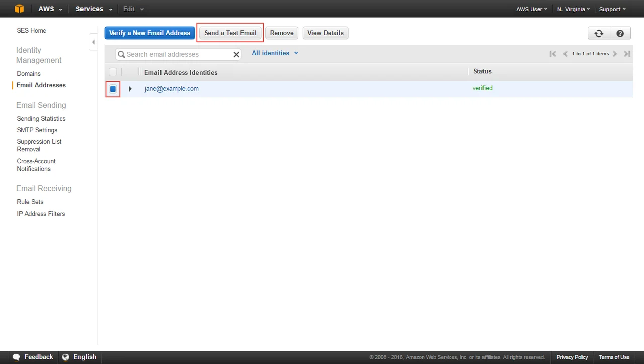Refresh the email identities list
644x364 pixels.
point(599,33)
